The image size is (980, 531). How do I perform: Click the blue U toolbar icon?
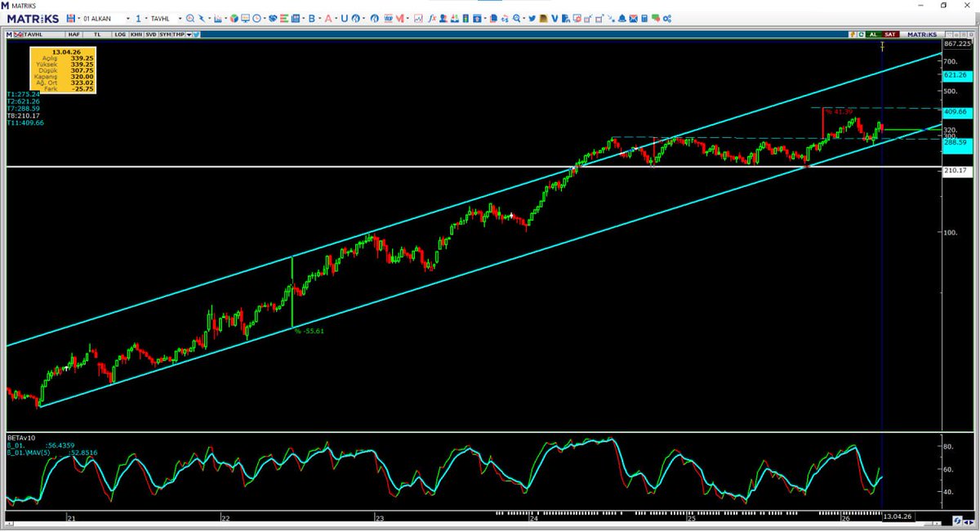click(344, 18)
